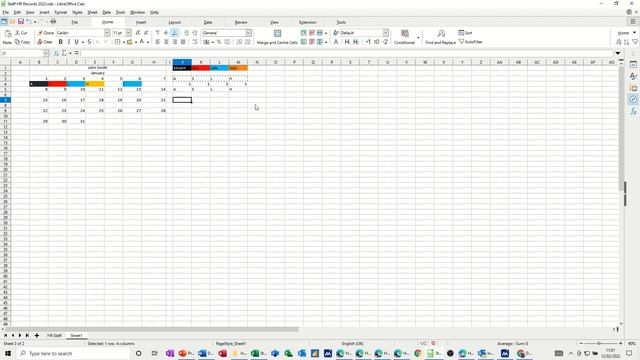Click the Windows search box

coord(73,353)
